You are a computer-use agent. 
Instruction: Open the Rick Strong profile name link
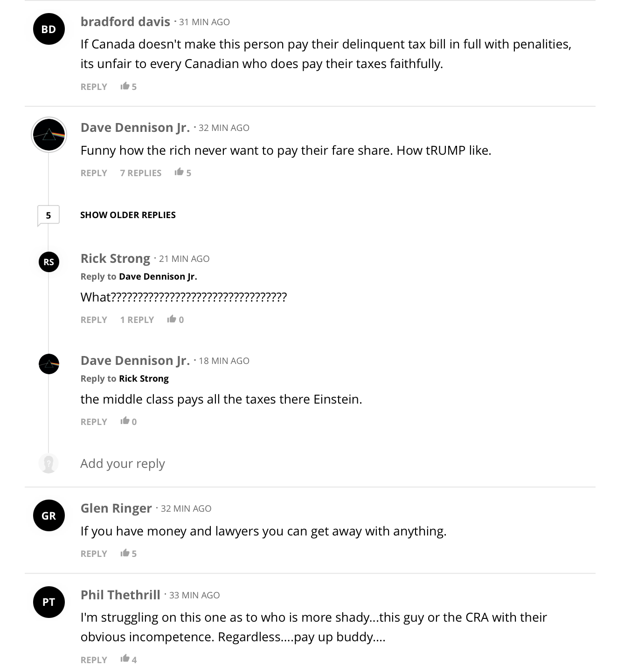115,258
